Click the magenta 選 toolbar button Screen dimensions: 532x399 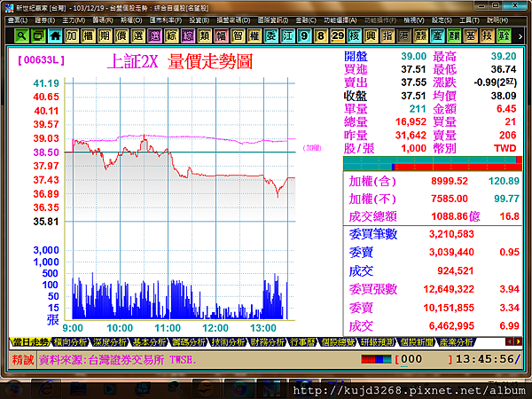[x=154, y=35]
